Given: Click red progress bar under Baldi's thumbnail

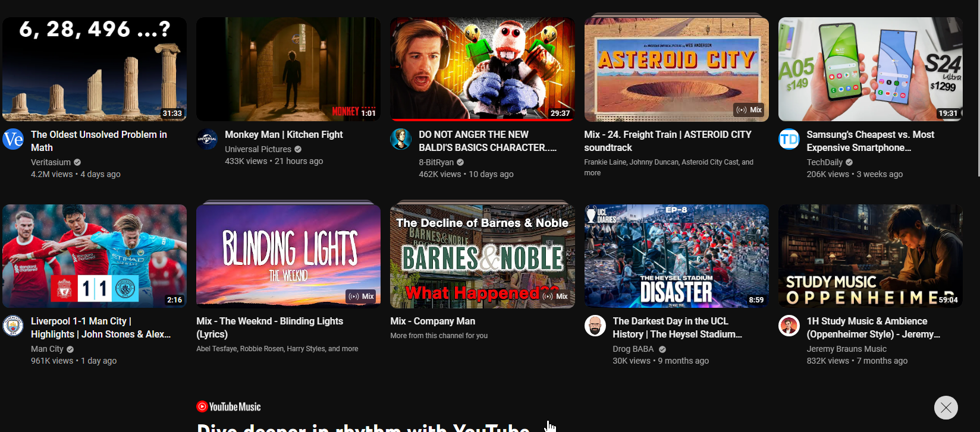Looking at the screenshot, I should coord(482,120).
